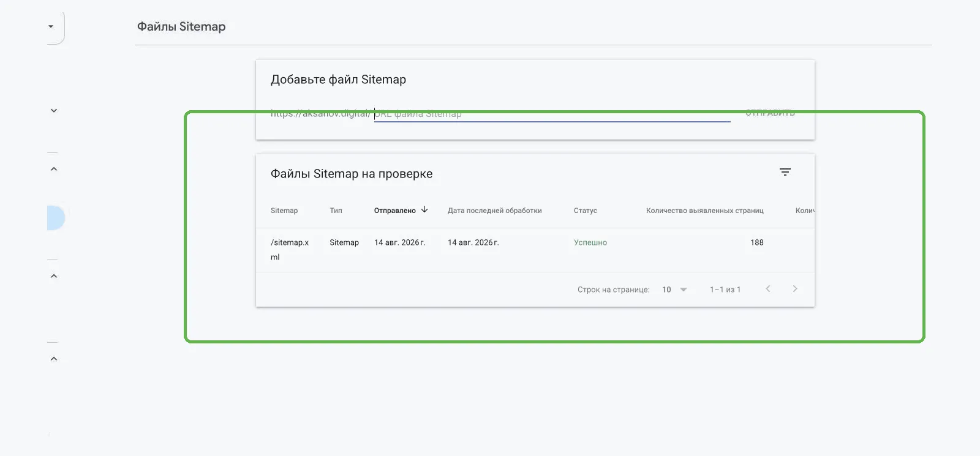Open the property selector dropdown arrow

coord(51,26)
